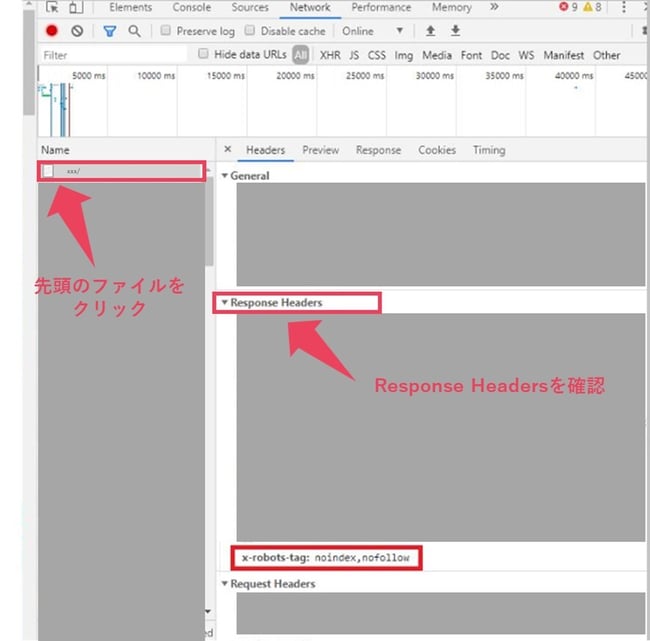Clear the network log
The height and width of the screenshot is (641, 650).
tap(77, 32)
